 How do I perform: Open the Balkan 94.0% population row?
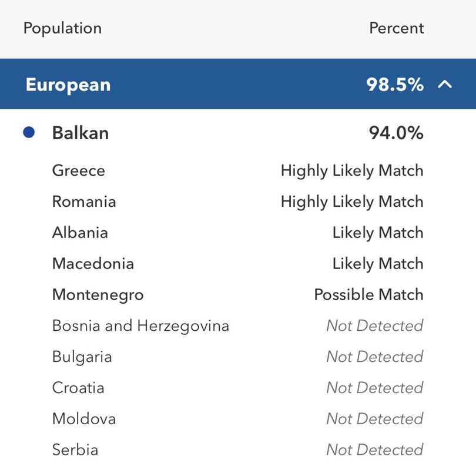tap(238, 133)
